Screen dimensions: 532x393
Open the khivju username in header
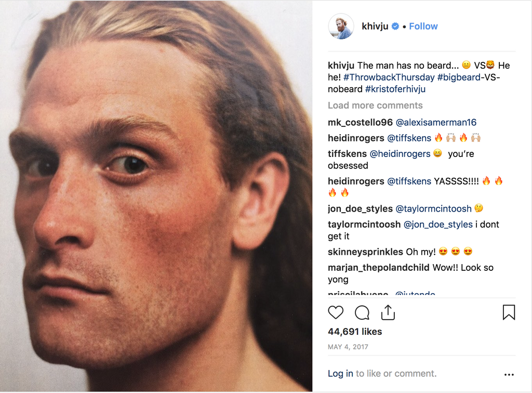click(374, 27)
